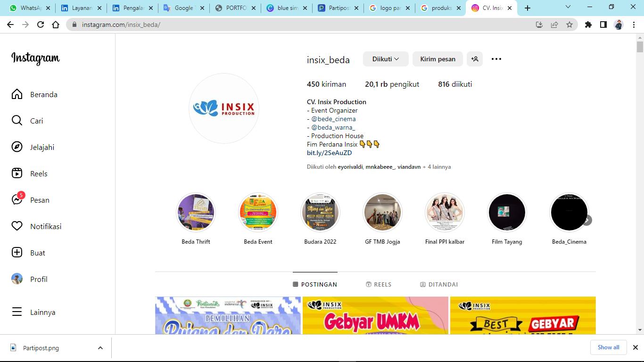Viewport: 644px width, 362px height.
Task: Open the browser extensions puzzle icon
Action: coord(588,25)
